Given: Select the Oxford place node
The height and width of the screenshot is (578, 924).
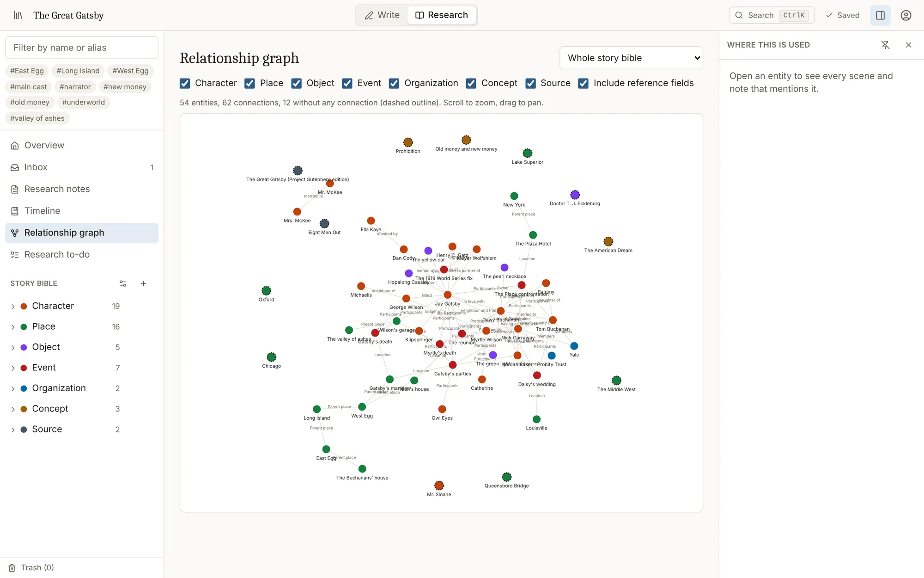Looking at the screenshot, I should click(267, 290).
